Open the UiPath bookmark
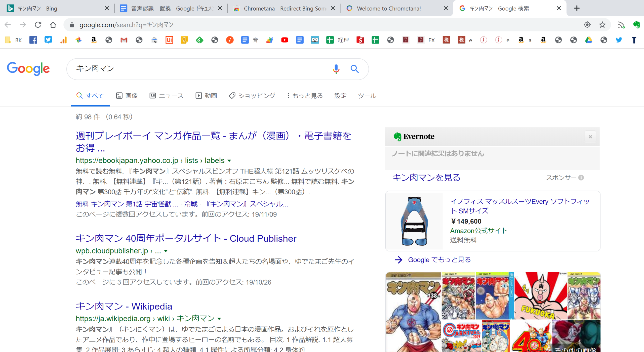The image size is (644, 352). (169, 40)
